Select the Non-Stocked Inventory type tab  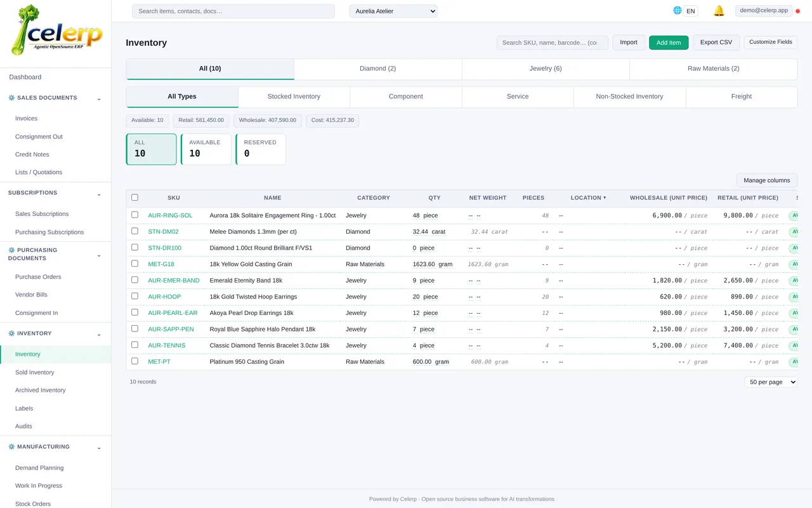coord(629,97)
